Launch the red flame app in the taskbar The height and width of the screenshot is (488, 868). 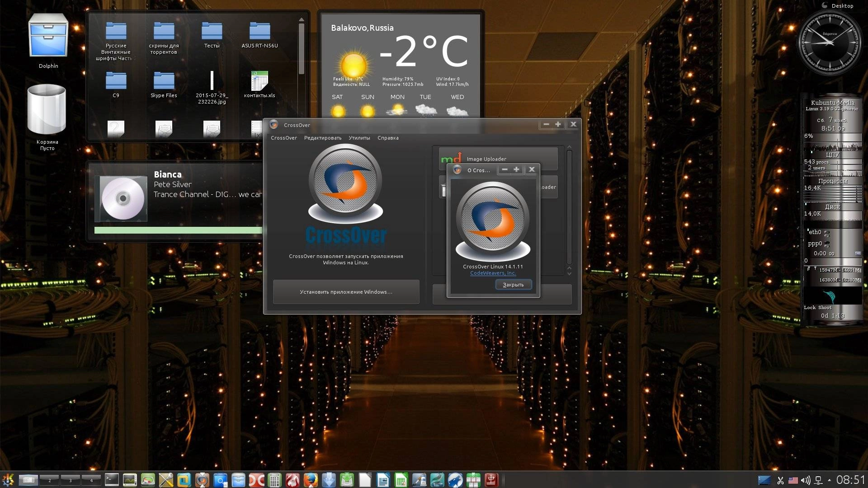[x=292, y=479]
